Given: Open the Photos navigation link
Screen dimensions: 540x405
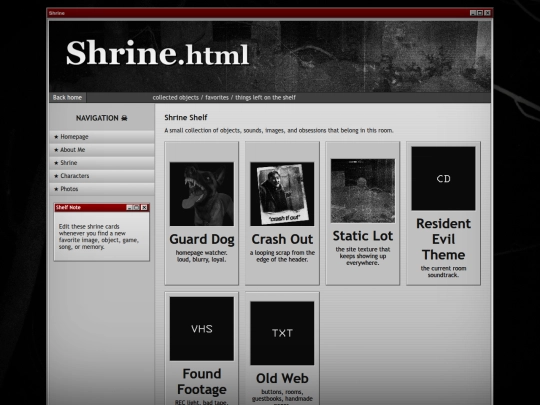Looking at the screenshot, I should [102, 189].
